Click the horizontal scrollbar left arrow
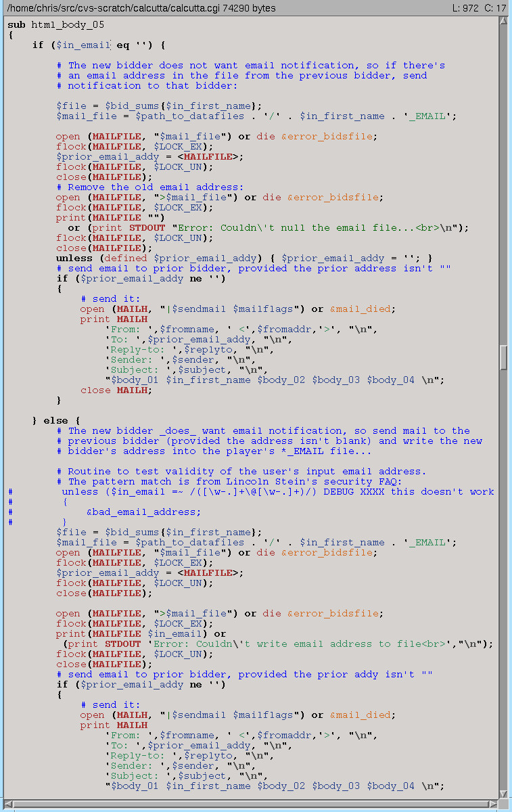This screenshot has height=812, width=512. [x=7, y=803]
